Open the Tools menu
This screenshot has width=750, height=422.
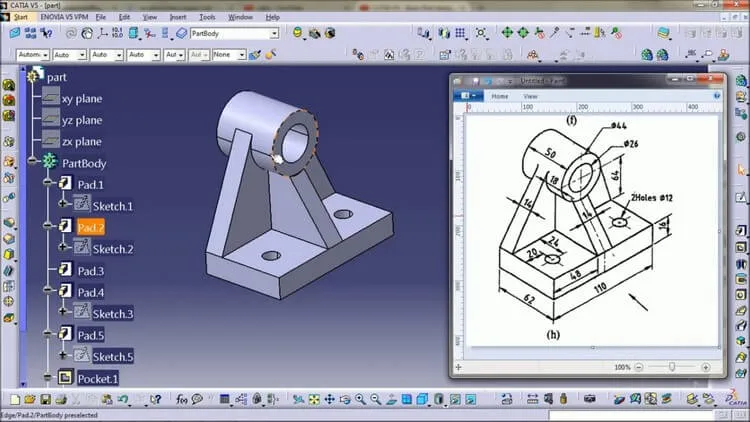click(x=207, y=17)
